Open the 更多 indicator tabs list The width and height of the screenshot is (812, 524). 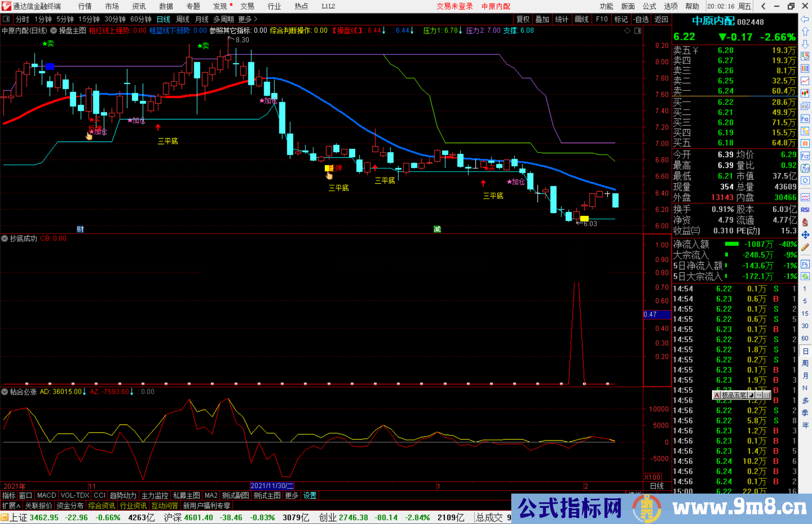(x=291, y=495)
